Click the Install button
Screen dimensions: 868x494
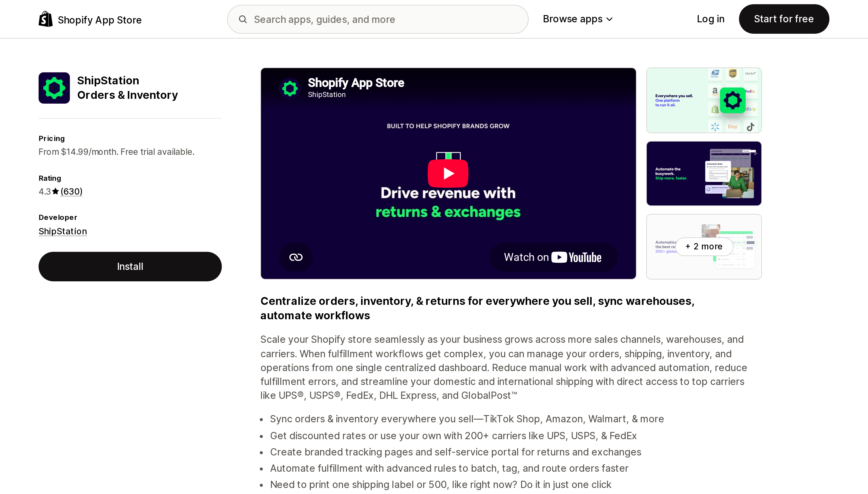coord(130,267)
